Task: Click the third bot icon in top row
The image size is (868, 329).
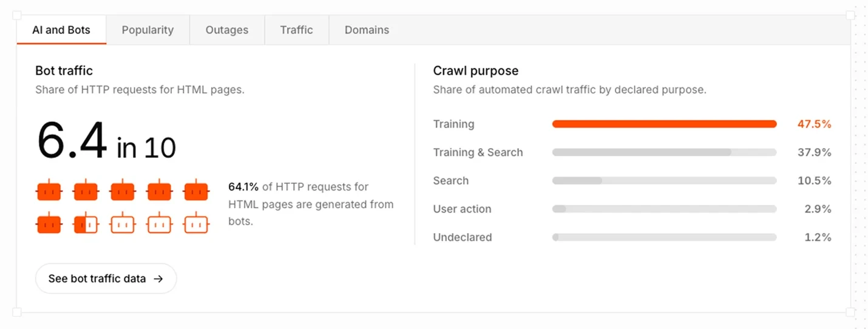Action: click(x=123, y=191)
